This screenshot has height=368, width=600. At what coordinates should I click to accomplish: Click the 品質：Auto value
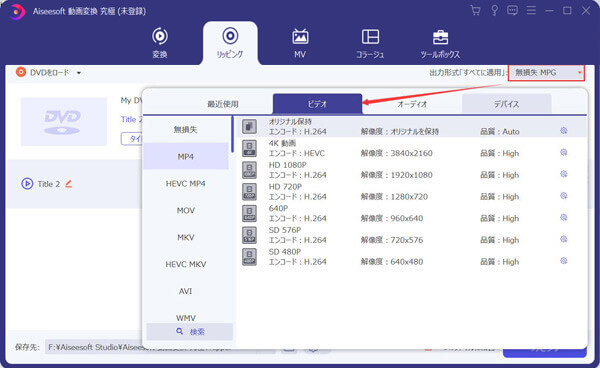coord(500,132)
